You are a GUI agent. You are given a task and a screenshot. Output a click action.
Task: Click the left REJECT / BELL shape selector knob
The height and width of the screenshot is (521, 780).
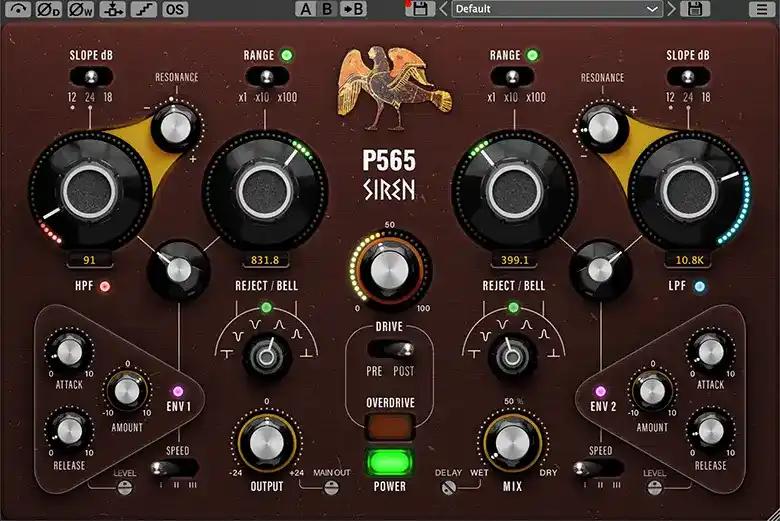coord(267,357)
